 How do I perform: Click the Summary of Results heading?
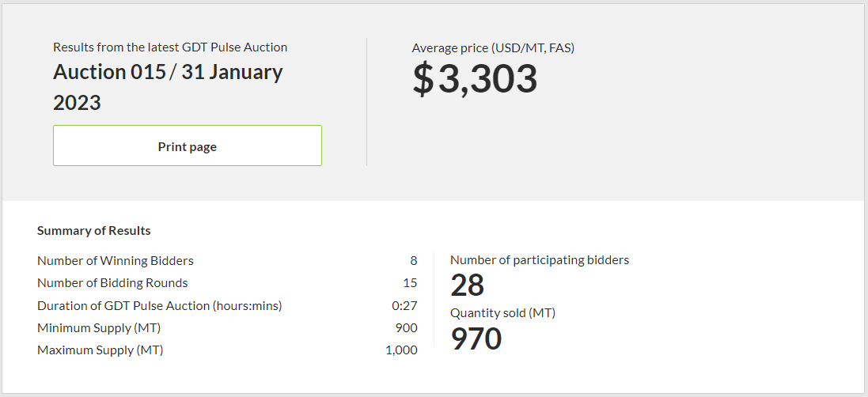[x=94, y=231]
